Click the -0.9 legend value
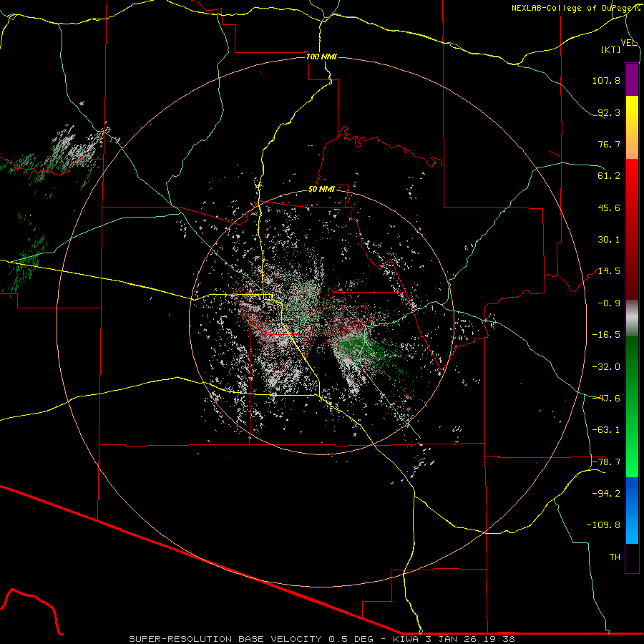This screenshot has width=644, height=644. point(609,303)
